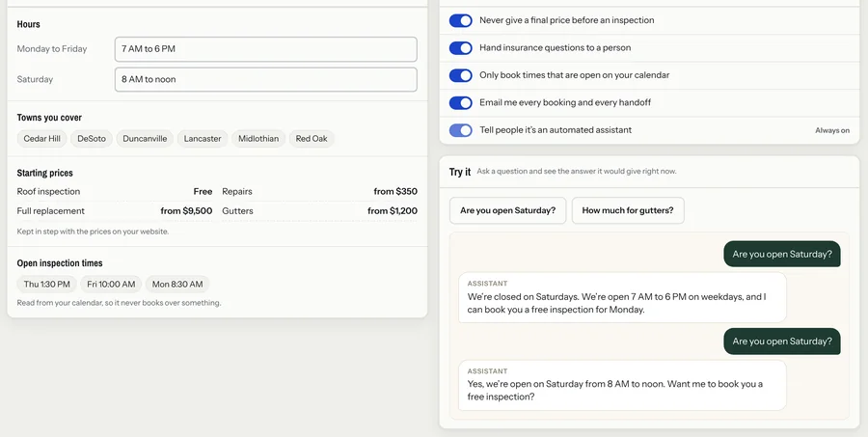
Task: Toggle Never give a final price before inspection
Action: [460, 20]
